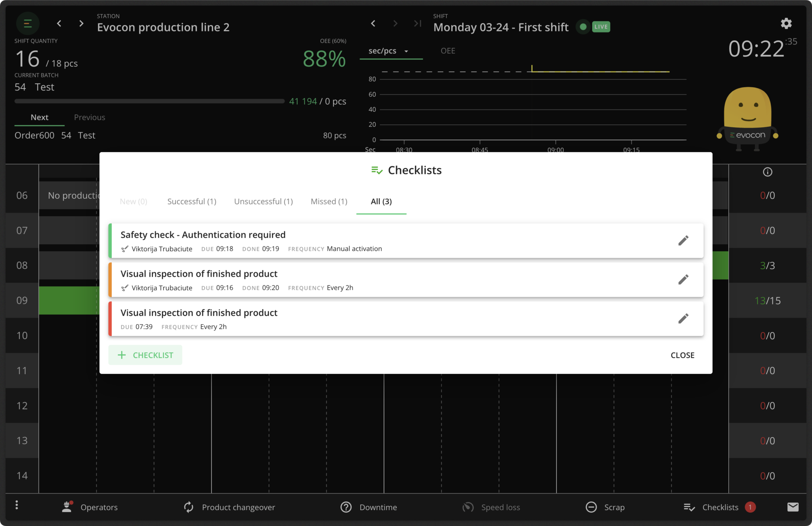Screen dimensions: 812x526
Task: Switch to the Unsuccessful (1) tab
Action: click(263, 202)
